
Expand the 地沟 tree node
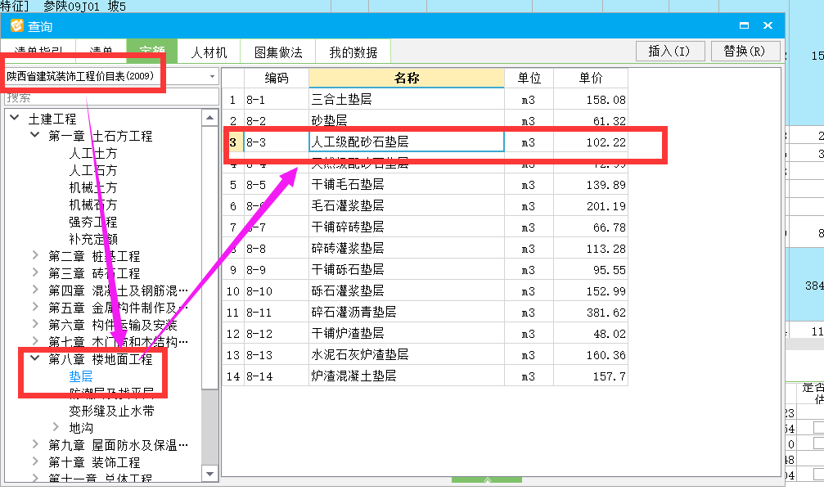(x=56, y=427)
